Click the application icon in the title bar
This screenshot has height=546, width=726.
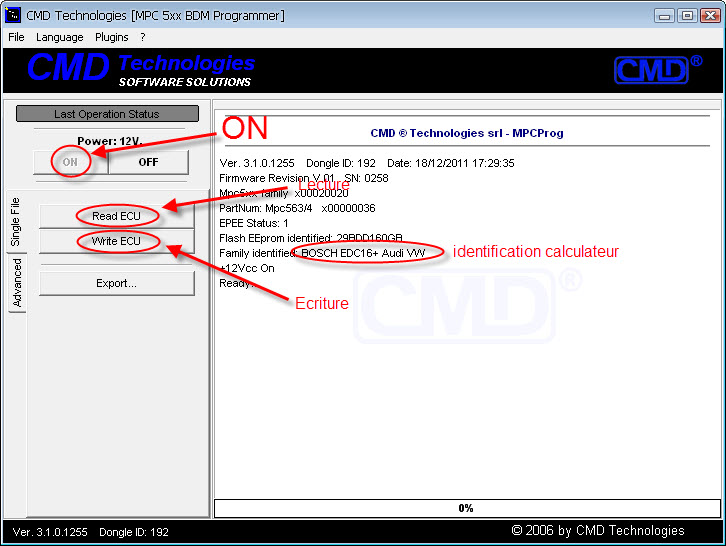coord(13,16)
